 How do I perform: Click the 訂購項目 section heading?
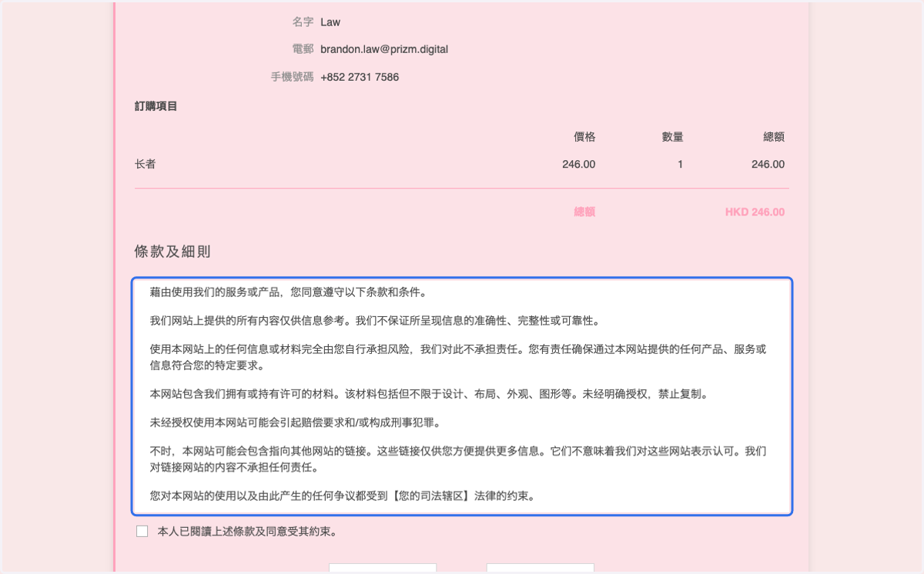tap(156, 106)
